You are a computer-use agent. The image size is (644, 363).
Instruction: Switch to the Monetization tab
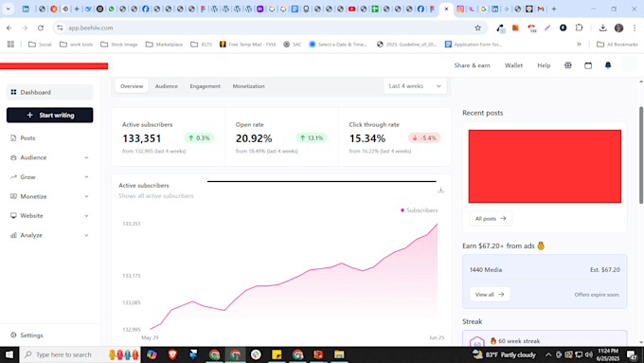pos(248,86)
